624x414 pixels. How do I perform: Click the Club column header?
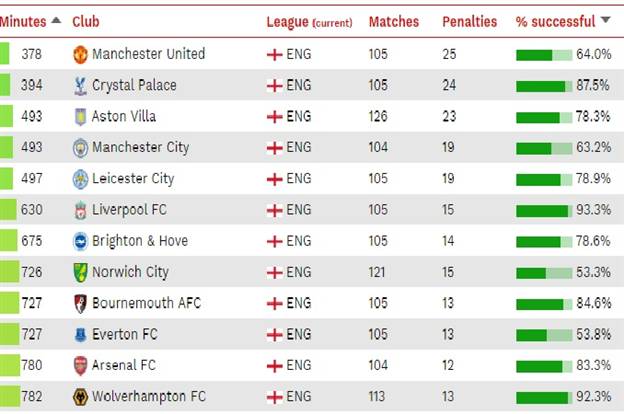tap(86, 21)
